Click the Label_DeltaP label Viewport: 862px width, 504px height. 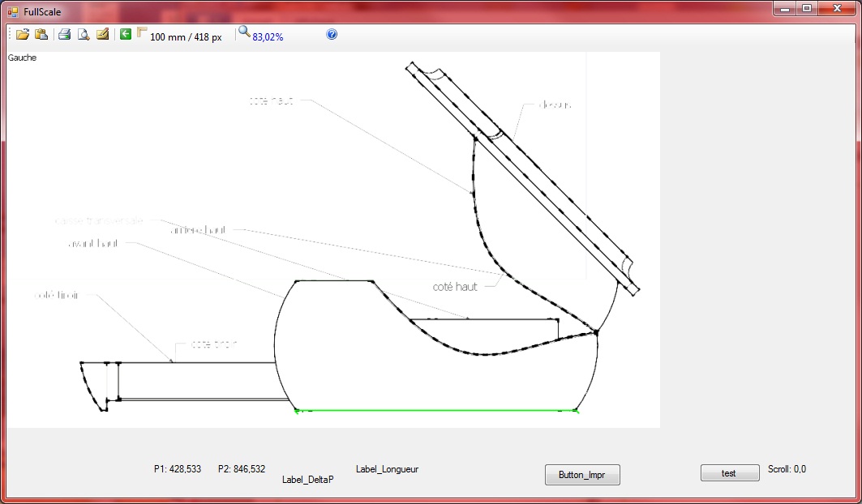click(x=307, y=480)
